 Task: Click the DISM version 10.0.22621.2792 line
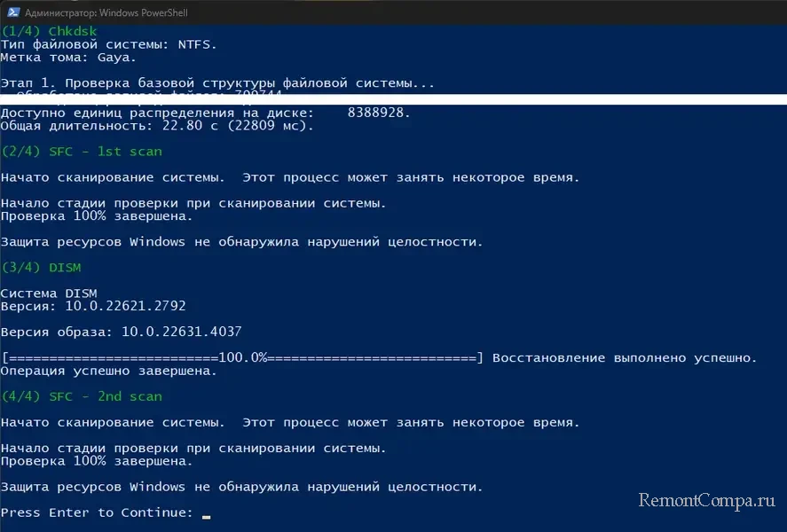coord(92,306)
